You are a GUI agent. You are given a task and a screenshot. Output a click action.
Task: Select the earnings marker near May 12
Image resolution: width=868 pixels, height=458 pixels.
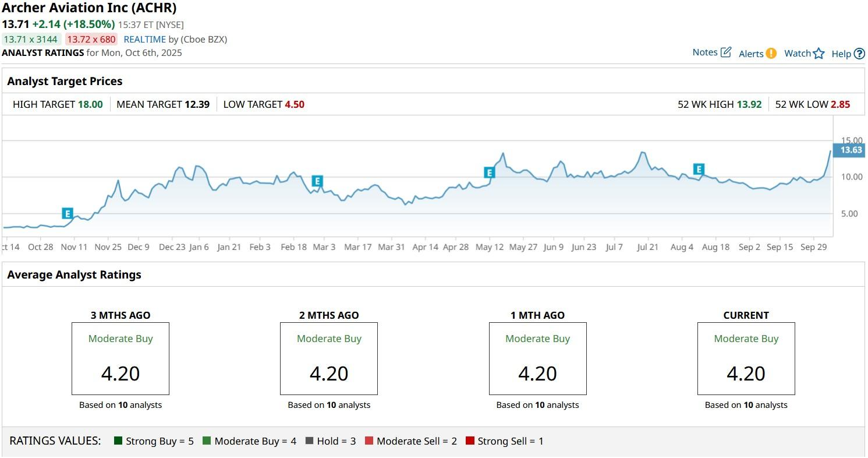[489, 172]
